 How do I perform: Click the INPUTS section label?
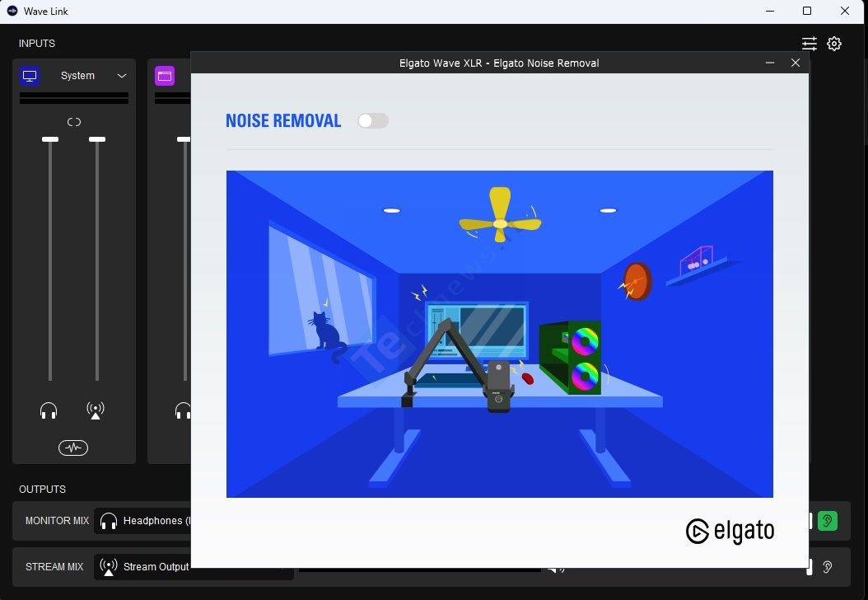click(x=37, y=43)
